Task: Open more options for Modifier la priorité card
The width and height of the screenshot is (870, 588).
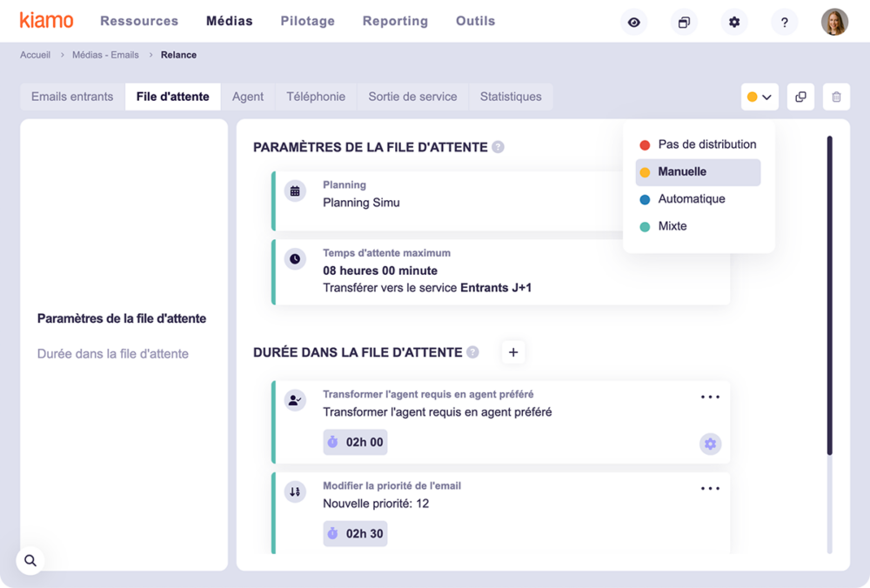Action: click(710, 489)
